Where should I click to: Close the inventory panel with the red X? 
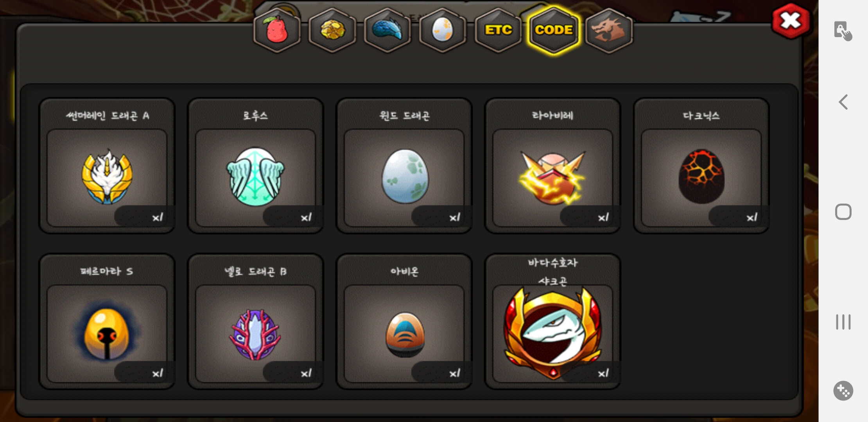791,21
